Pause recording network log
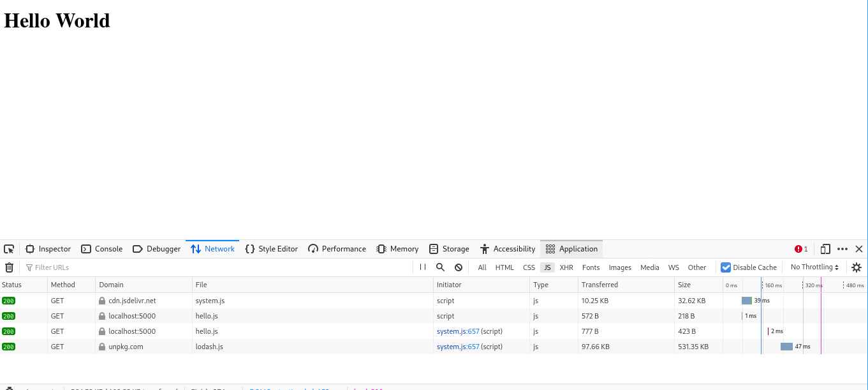The height and width of the screenshot is (390, 868). click(x=422, y=267)
